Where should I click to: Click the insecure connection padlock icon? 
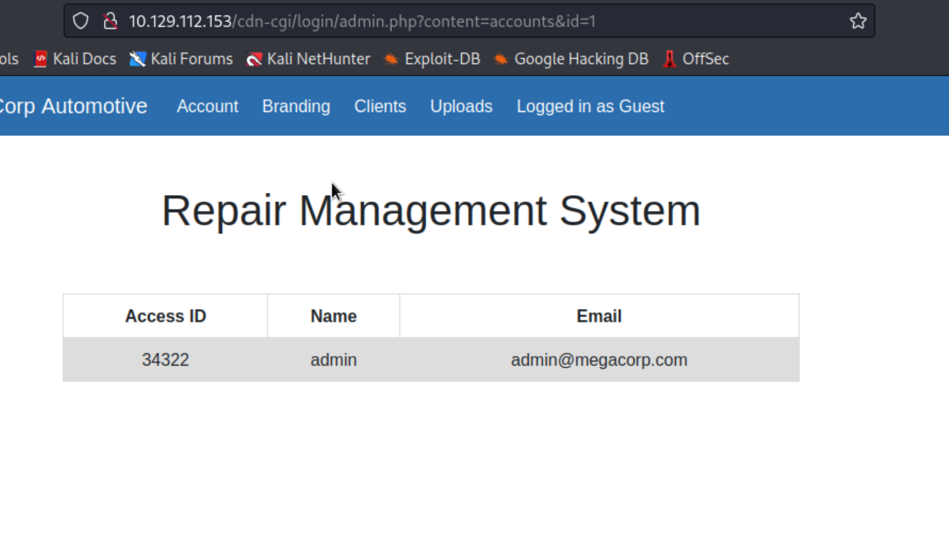pyautogui.click(x=110, y=21)
